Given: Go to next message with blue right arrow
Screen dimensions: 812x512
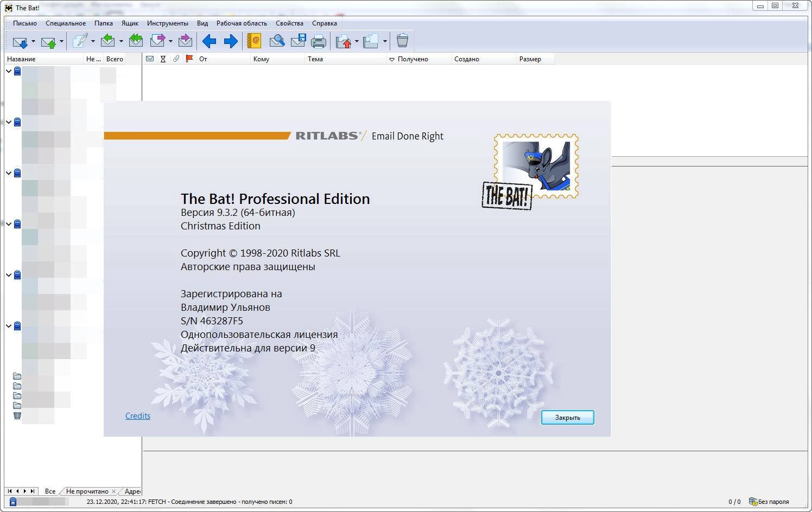Looking at the screenshot, I should pyautogui.click(x=231, y=41).
